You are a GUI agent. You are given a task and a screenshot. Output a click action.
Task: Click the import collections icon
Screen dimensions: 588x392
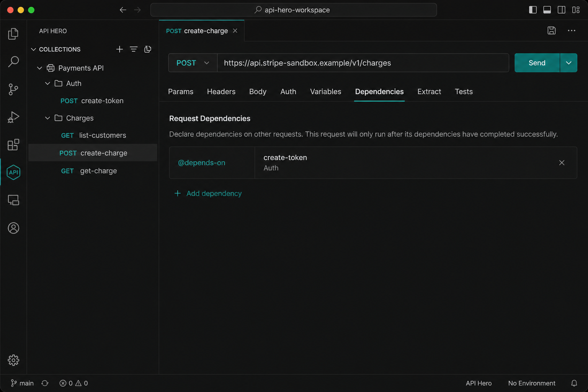pyautogui.click(x=148, y=49)
